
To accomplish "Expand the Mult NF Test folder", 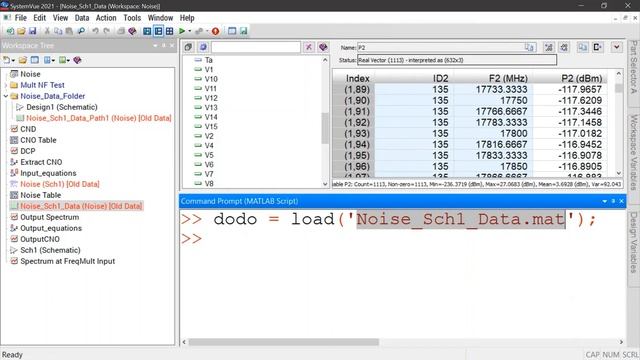I will click(6, 85).
